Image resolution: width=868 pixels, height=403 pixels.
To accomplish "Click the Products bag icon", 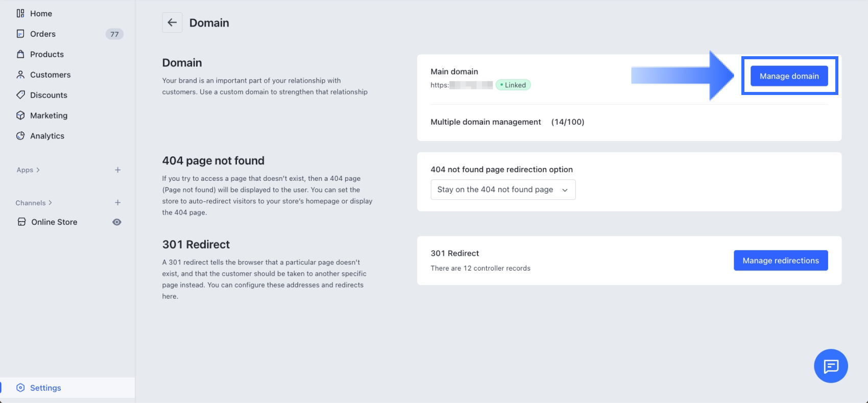I will (20, 54).
